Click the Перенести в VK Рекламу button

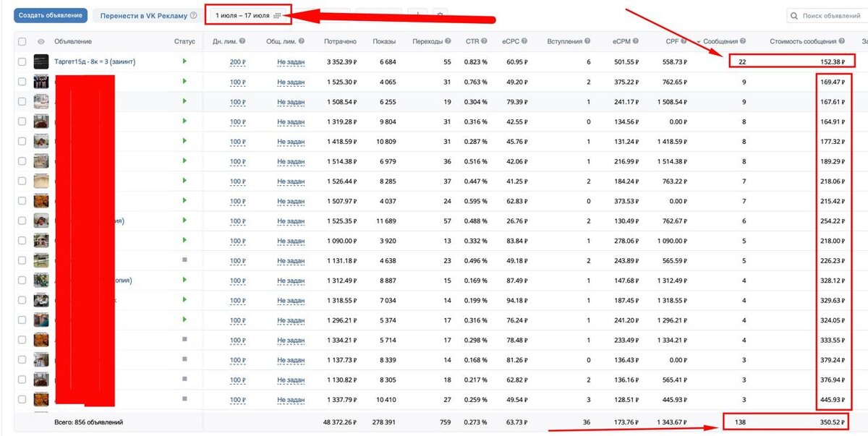click(149, 15)
